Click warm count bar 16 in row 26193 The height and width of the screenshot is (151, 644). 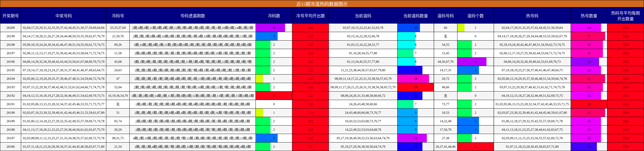click(416, 87)
